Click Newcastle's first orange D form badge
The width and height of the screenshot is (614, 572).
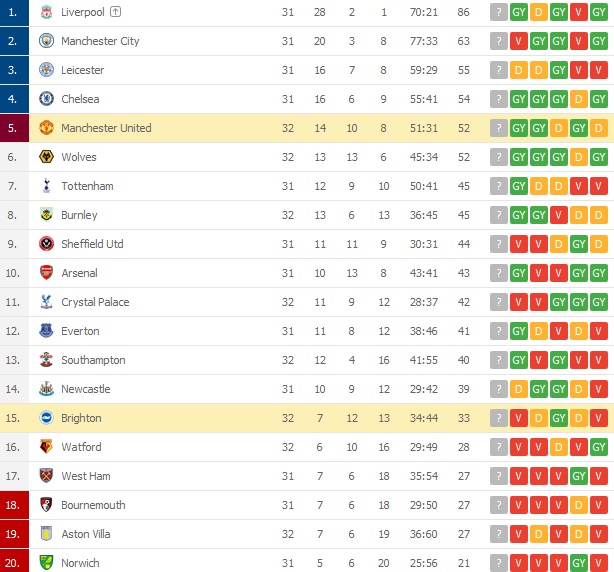click(519, 389)
